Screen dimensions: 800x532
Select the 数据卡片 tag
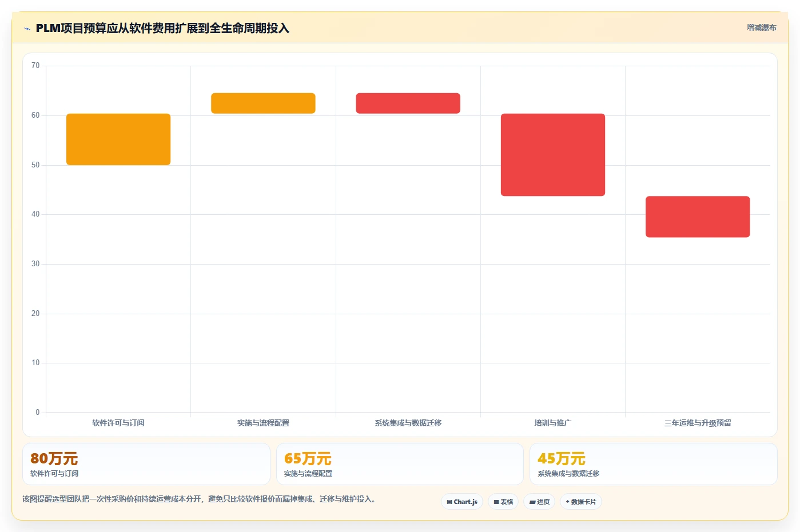coord(581,502)
